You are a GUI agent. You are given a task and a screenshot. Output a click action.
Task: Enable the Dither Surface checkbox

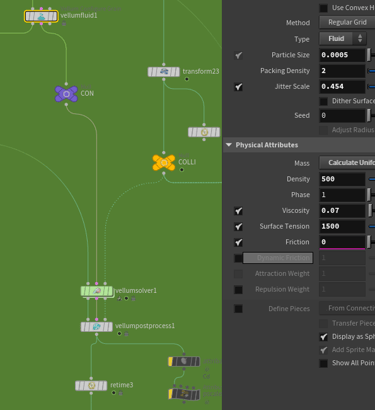tap(323, 101)
